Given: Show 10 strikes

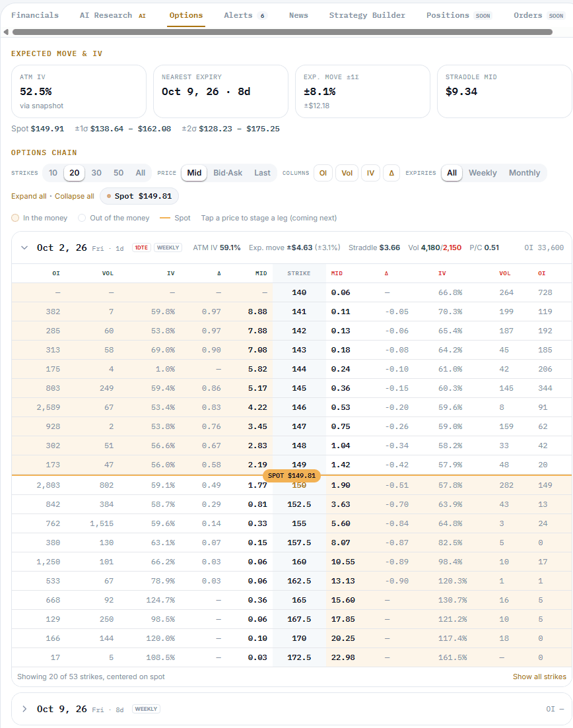Looking at the screenshot, I should coord(53,173).
